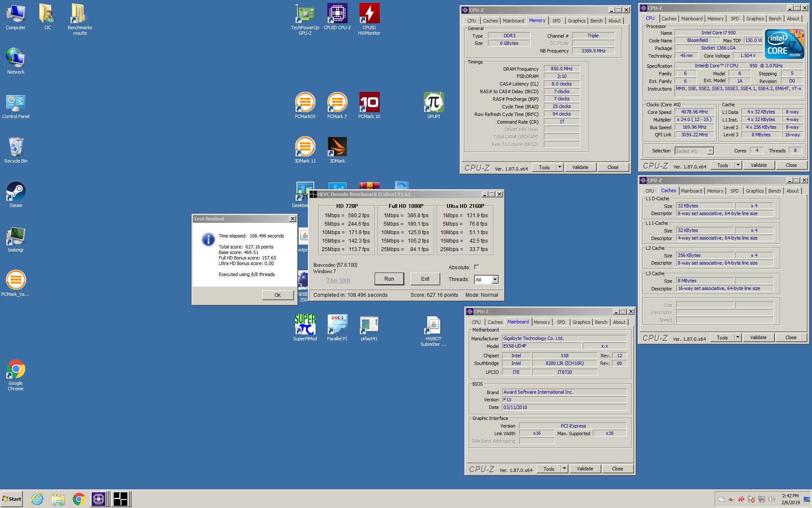
Task: Expand Tools dropdown arrow in CPU tab CPU-Z window
Action: 738,165
